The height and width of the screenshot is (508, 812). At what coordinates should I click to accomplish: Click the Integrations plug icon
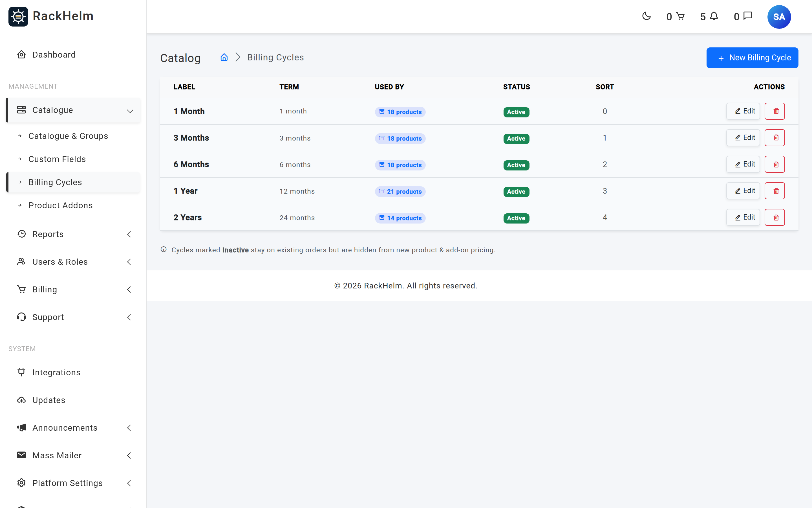point(21,372)
